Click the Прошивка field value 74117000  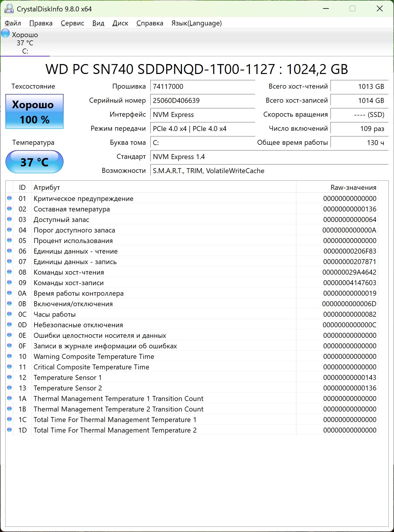(x=203, y=87)
